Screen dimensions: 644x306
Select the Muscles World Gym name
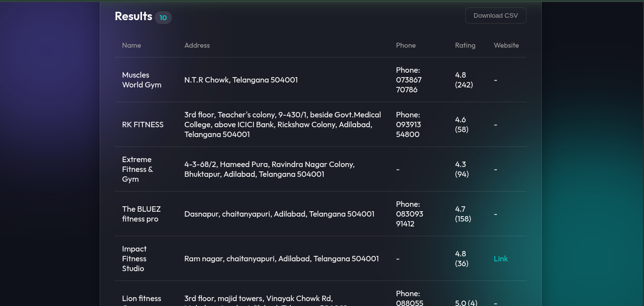click(141, 80)
